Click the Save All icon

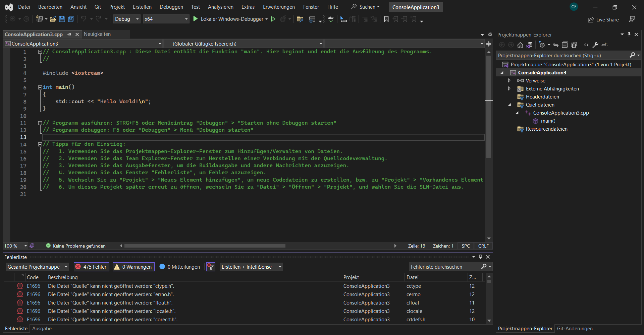point(71,19)
